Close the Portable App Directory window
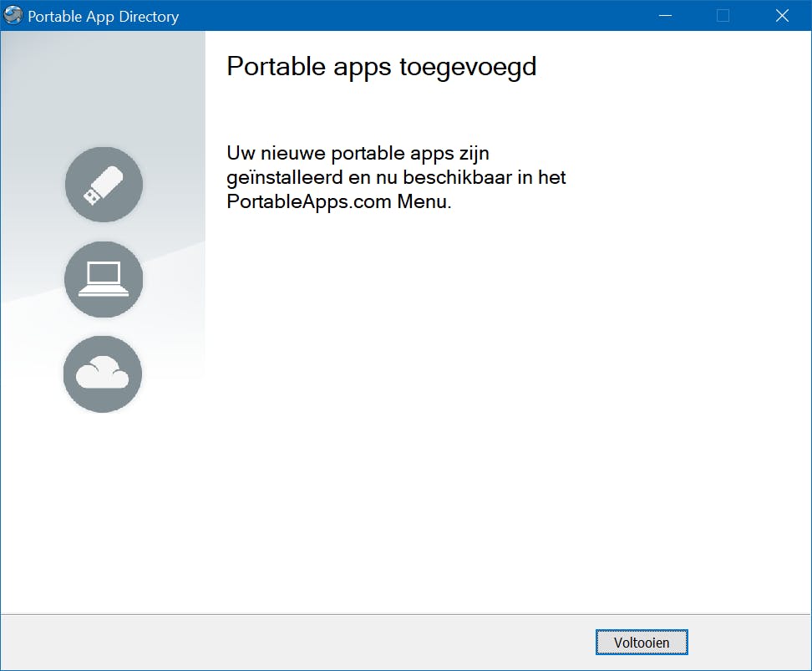The width and height of the screenshot is (812, 671). 782,16
